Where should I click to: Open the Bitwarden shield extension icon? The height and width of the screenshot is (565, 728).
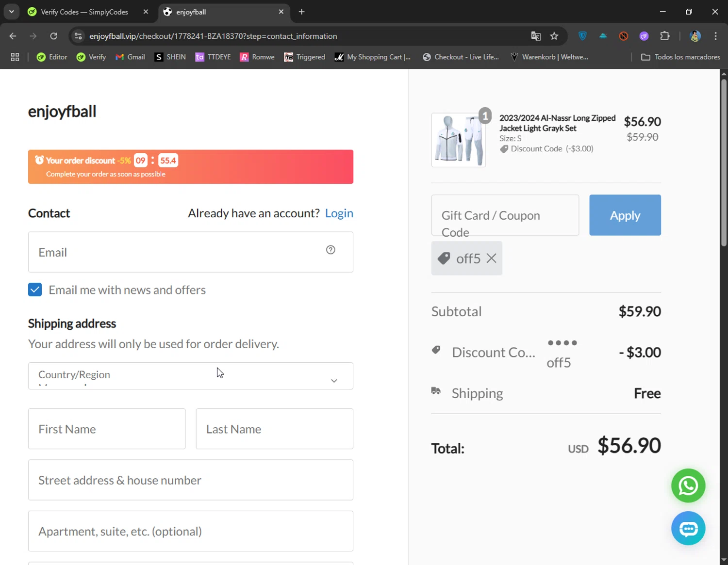coord(583,36)
